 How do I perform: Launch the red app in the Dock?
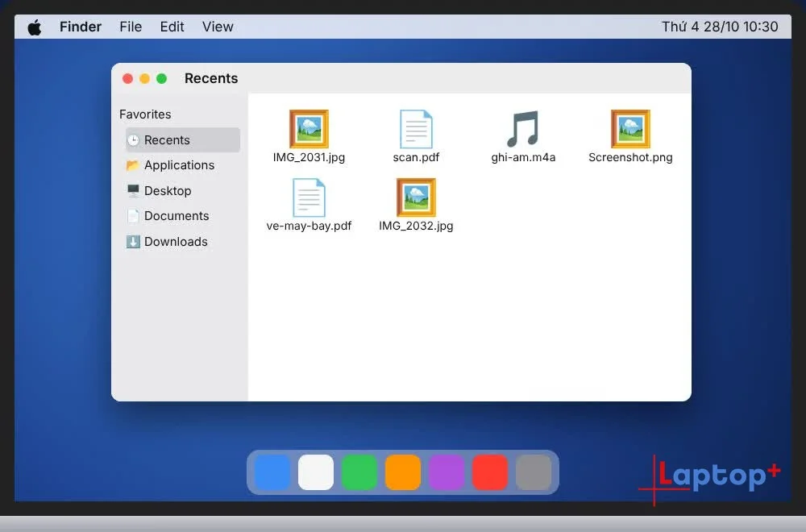point(490,472)
